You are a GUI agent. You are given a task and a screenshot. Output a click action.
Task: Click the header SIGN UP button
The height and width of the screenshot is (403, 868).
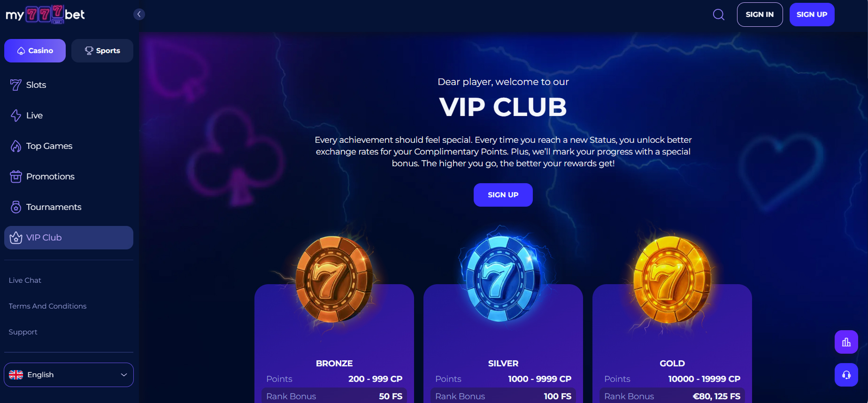(812, 15)
